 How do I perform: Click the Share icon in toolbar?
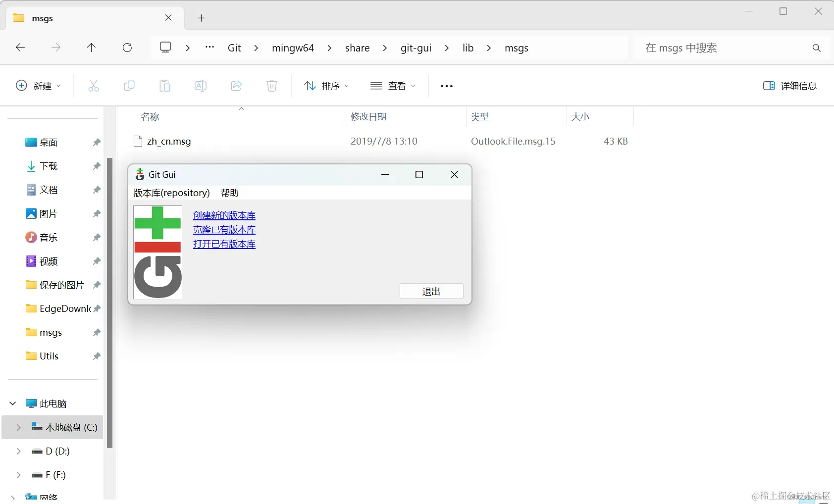click(x=236, y=86)
